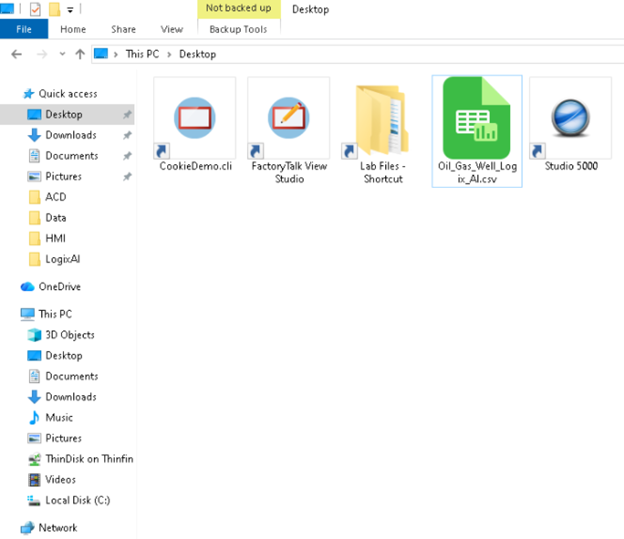Screen dimensions: 624x539
Task: Open the Data folder in sidebar
Action: (x=55, y=218)
